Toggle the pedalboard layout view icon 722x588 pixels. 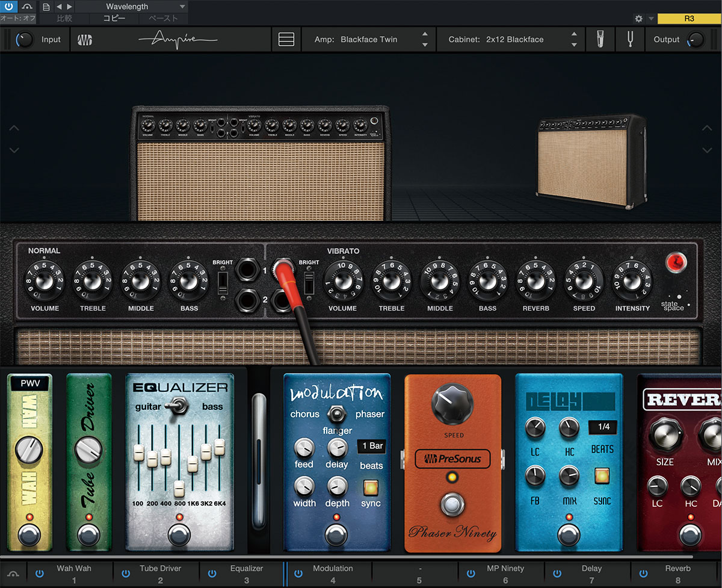tap(286, 40)
